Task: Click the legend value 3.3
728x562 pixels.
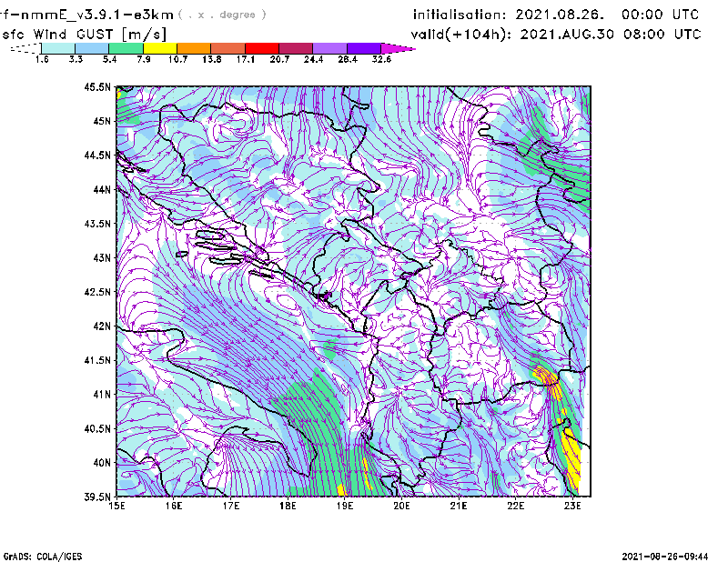Action: (76, 59)
